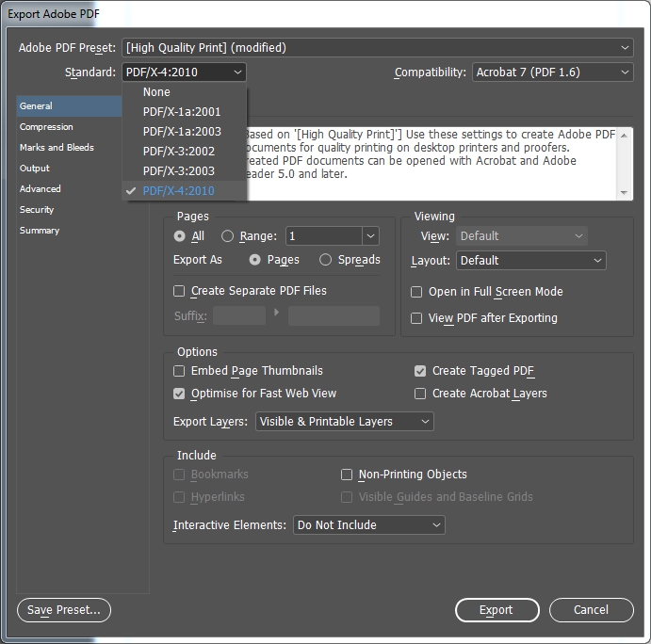This screenshot has height=644, width=651.
Task: Expand the Adobe PDF Preset dropdown
Action: [x=378, y=48]
